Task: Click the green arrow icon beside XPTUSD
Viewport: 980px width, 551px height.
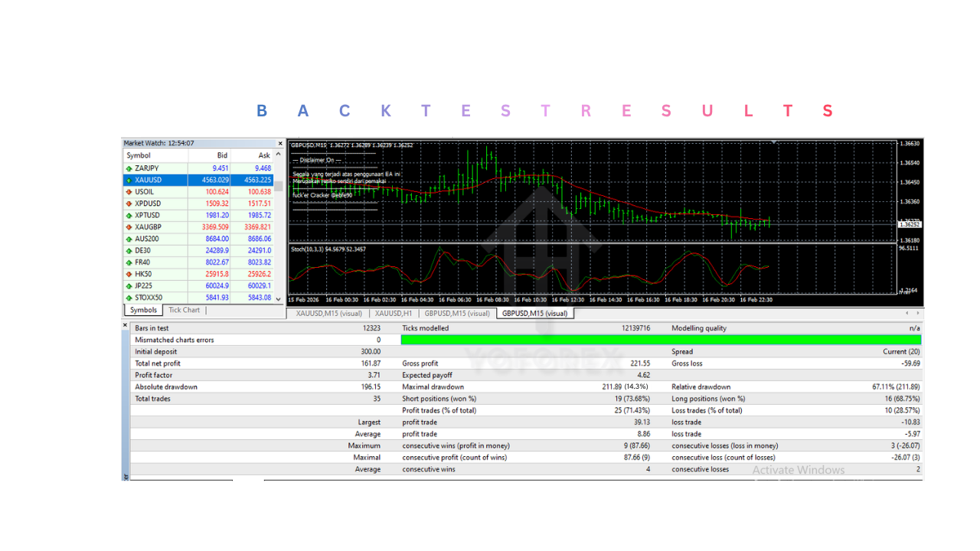Action: click(x=129, y=216)
